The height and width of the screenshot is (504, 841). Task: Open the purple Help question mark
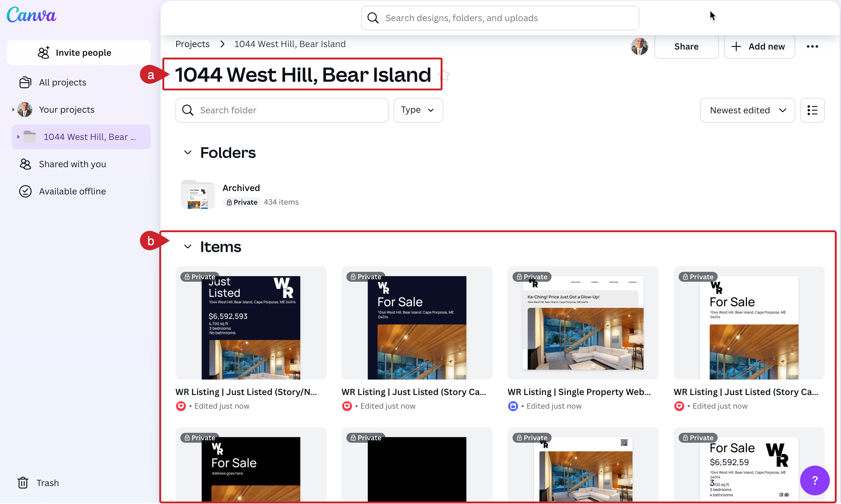click(814, 480)
